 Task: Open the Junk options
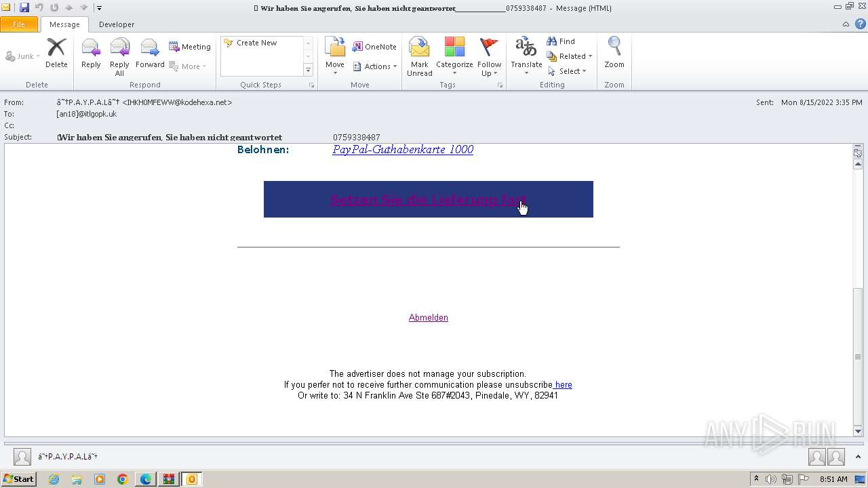[x=23, y=56]
